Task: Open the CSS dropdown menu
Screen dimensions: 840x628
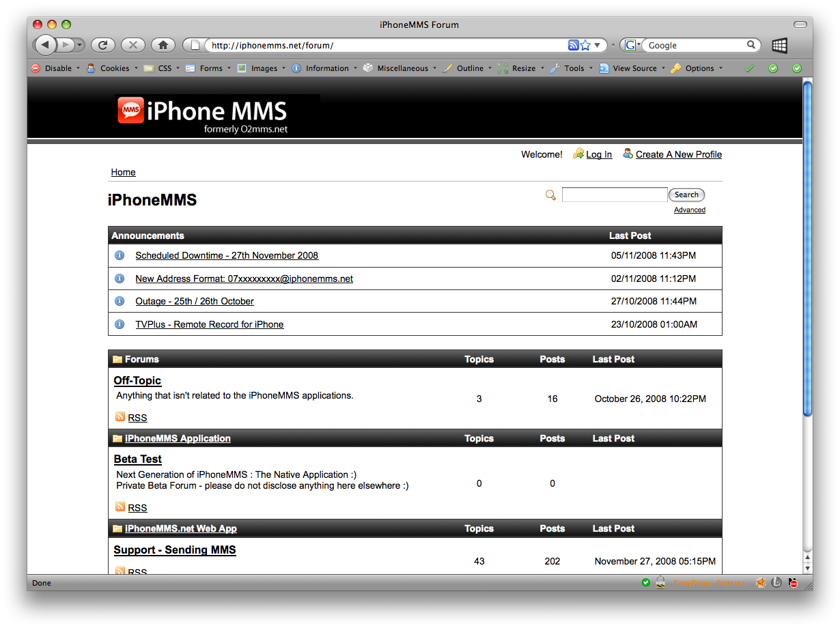Action: [x=162, y=68]
